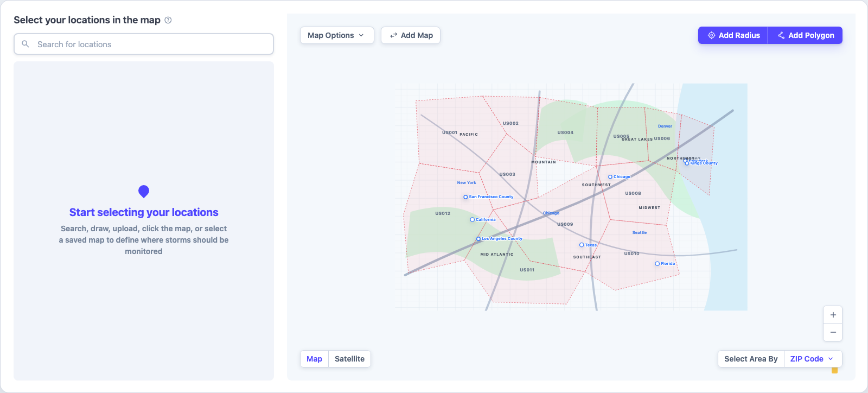Image resolution: width=868 pixels, height=393 pixels.
Task: Focus the Search for locations field
Action: (x=144, y=44)
